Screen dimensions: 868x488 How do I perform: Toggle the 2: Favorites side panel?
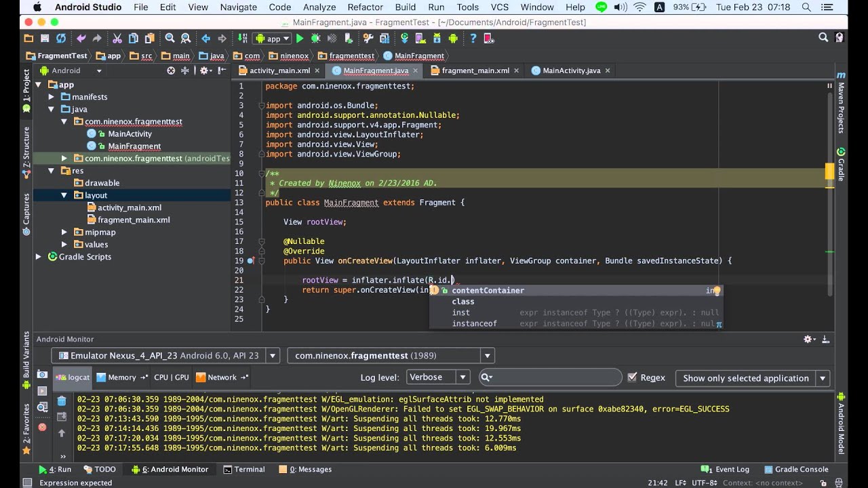click(x=26, y=428)
